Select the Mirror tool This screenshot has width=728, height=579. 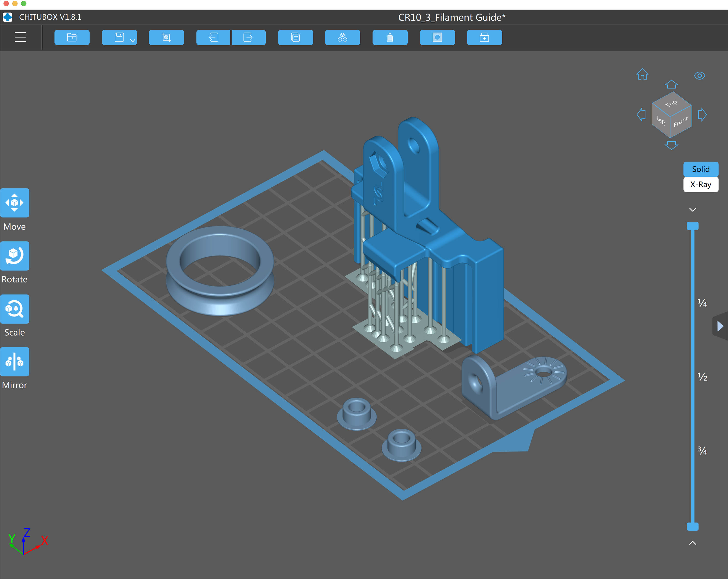15,361
